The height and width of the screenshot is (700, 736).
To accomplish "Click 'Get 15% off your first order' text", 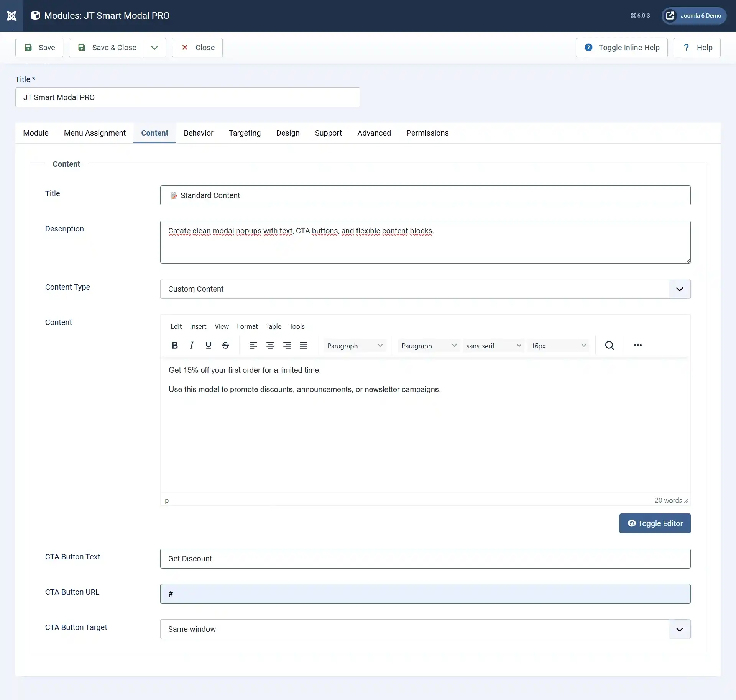I will coord(245,370).
